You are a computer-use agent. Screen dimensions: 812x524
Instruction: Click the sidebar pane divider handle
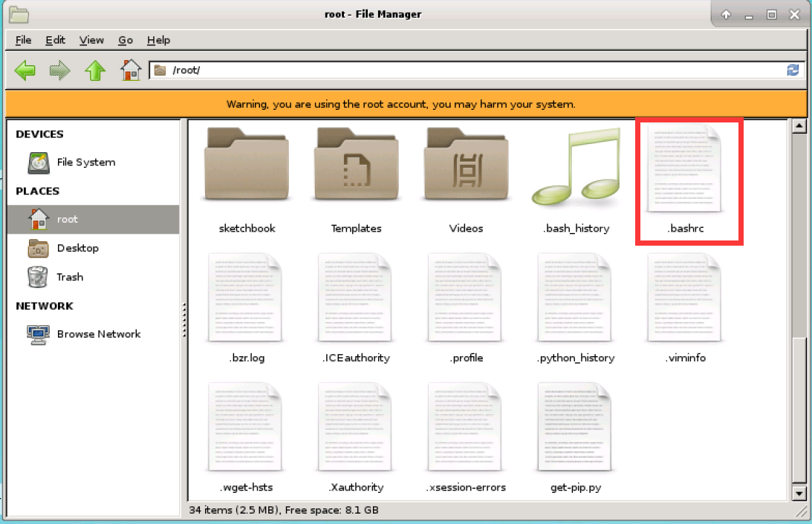pyautogui.click(x=183, y=320)
